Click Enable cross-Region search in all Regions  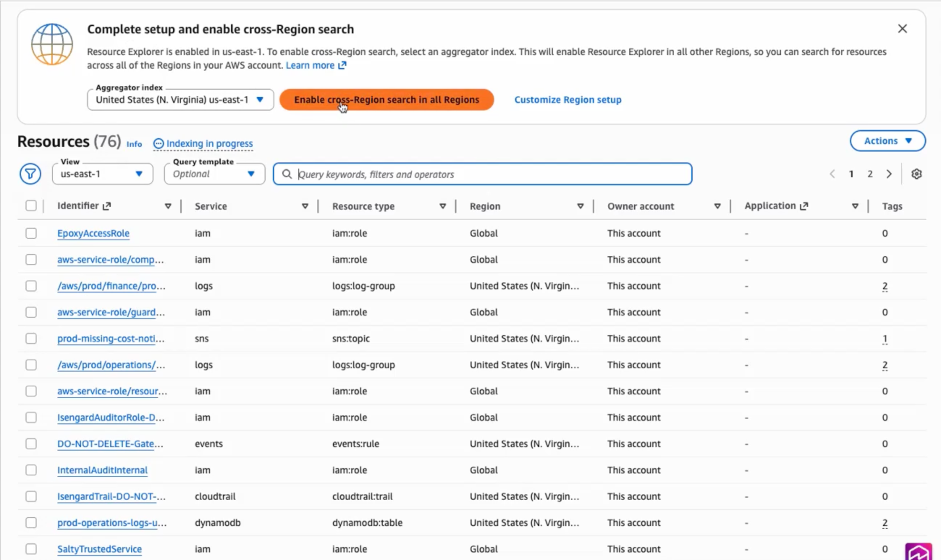[x=387, y=99]
